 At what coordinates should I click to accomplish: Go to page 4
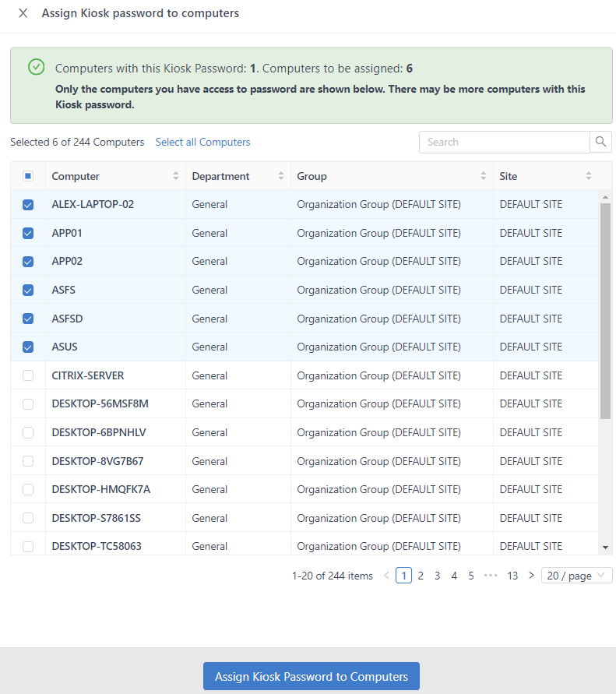click(454, 576)
